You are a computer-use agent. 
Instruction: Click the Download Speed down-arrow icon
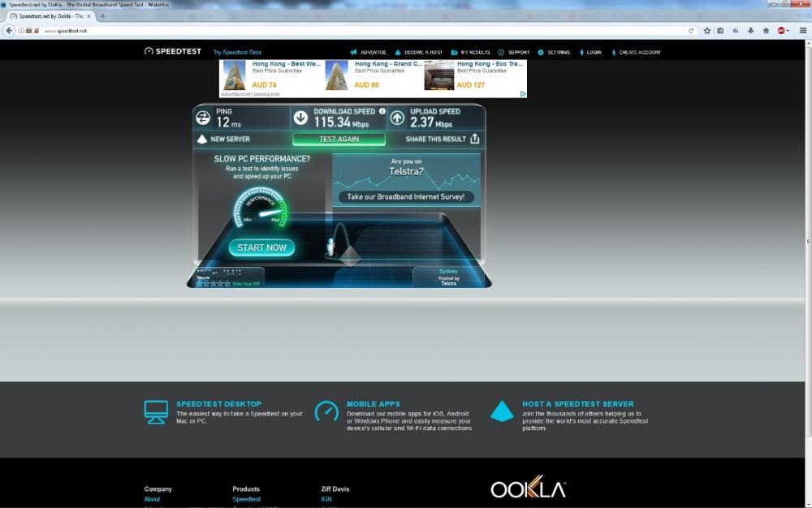tap(300, 118)
